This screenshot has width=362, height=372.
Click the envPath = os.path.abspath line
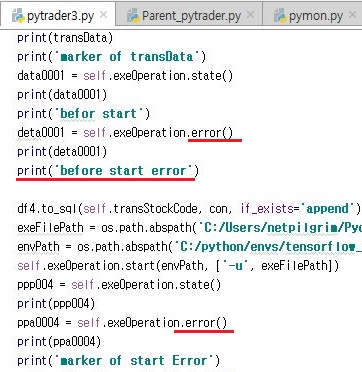(189, 247)
